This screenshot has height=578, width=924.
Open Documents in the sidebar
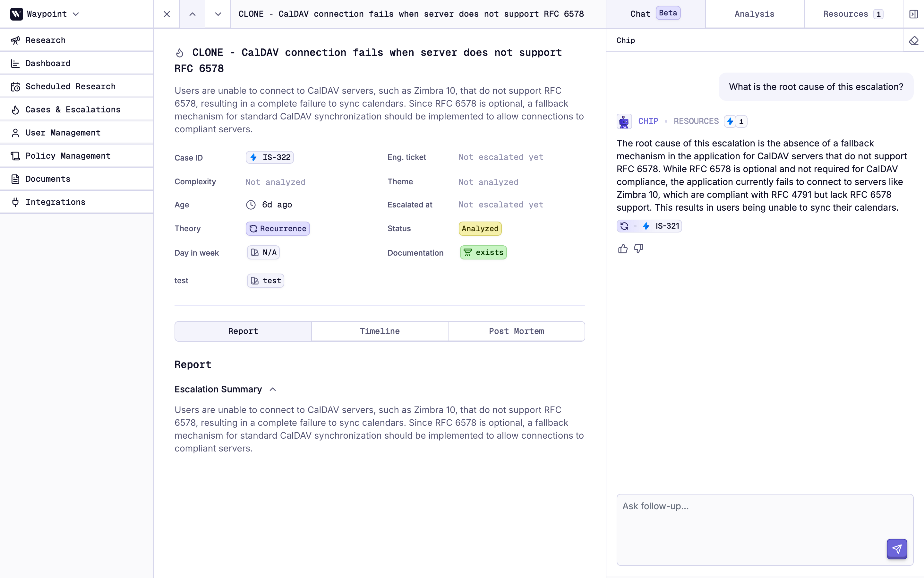point(77,179)
